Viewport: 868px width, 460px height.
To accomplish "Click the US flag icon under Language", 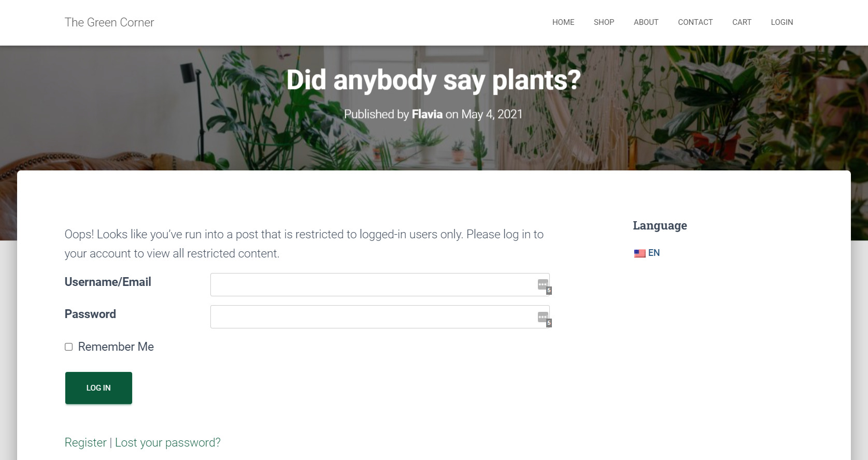I will pyautogui.click(x=639, y=253).
